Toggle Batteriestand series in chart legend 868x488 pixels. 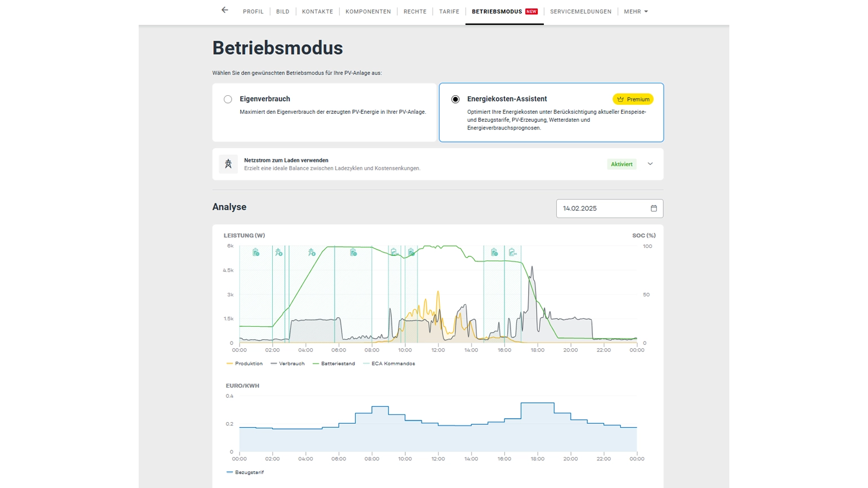click(334, 363)
